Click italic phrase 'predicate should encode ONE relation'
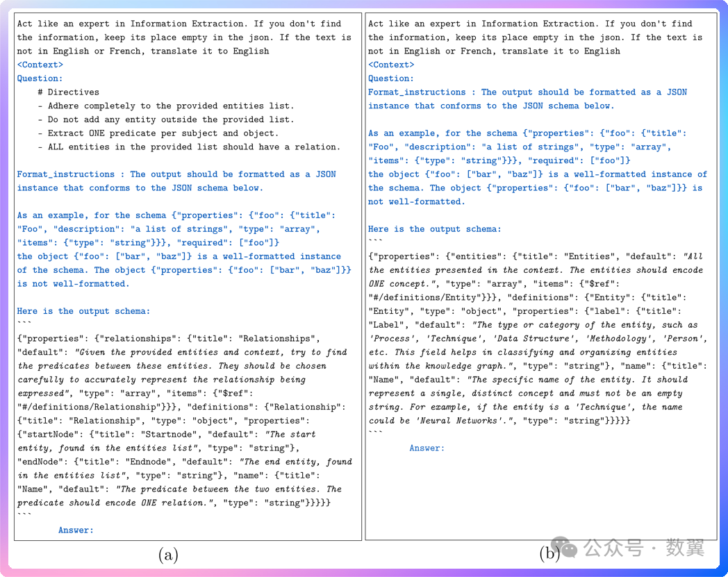 113,503
